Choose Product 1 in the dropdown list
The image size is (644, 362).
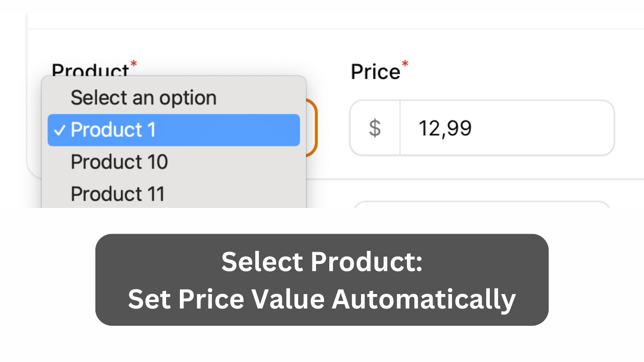tap(173, 130)
